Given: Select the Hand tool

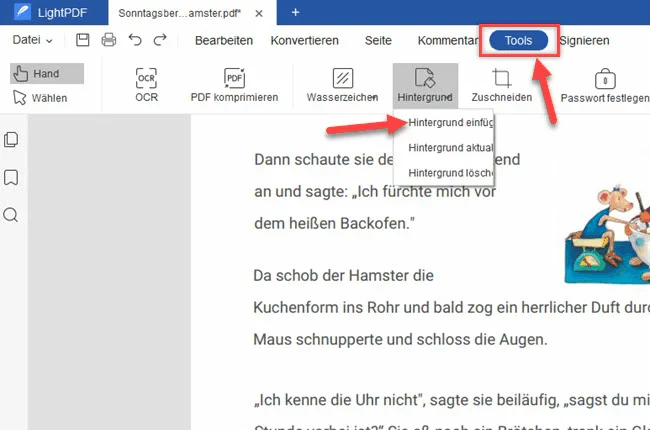Looking at the screenshot, I should [x=47, y=74].
